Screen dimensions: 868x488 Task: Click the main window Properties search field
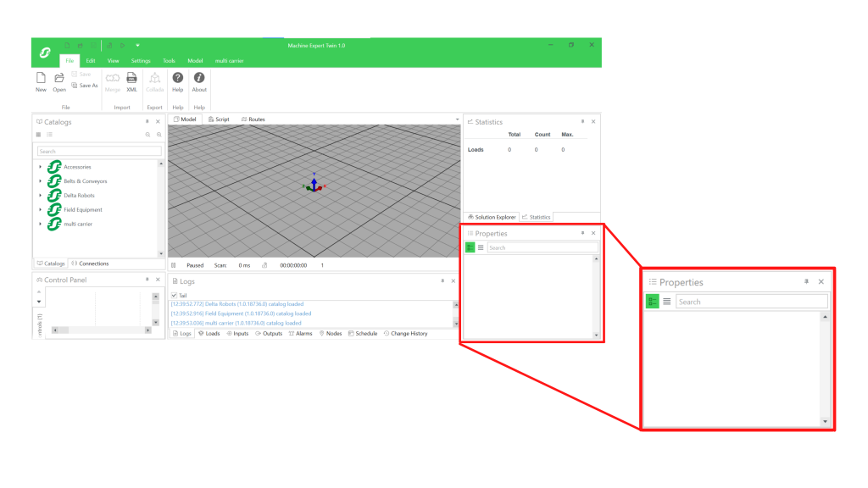[x=542, y=248]
